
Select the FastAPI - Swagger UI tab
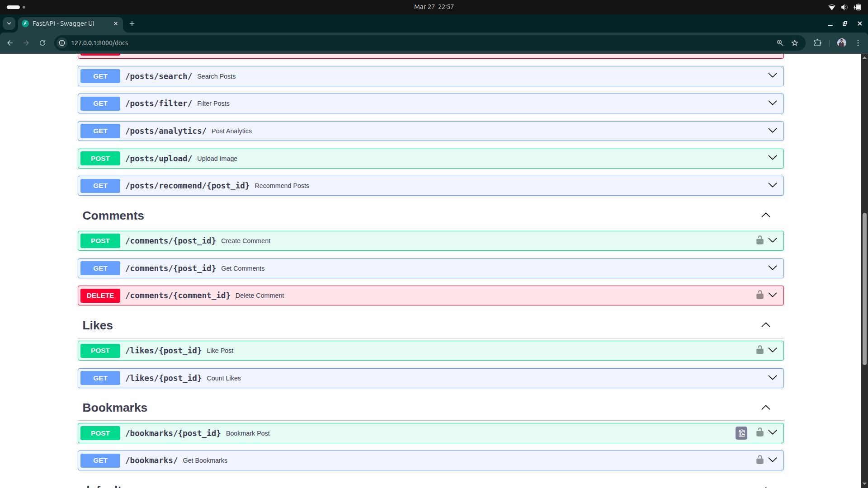[x=63, y=23]
